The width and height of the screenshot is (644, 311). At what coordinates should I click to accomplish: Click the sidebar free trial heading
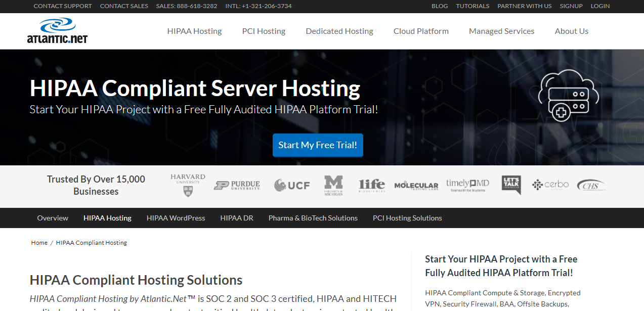point(501,265)
